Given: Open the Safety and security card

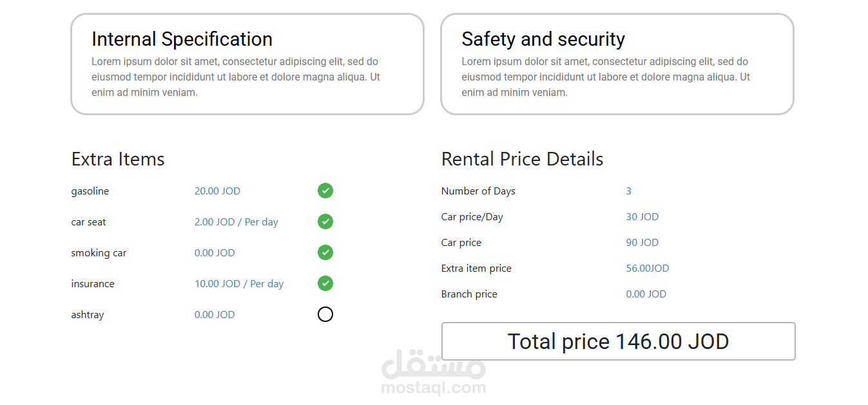Looking at the screenshot, I should (x=617, y=64).
